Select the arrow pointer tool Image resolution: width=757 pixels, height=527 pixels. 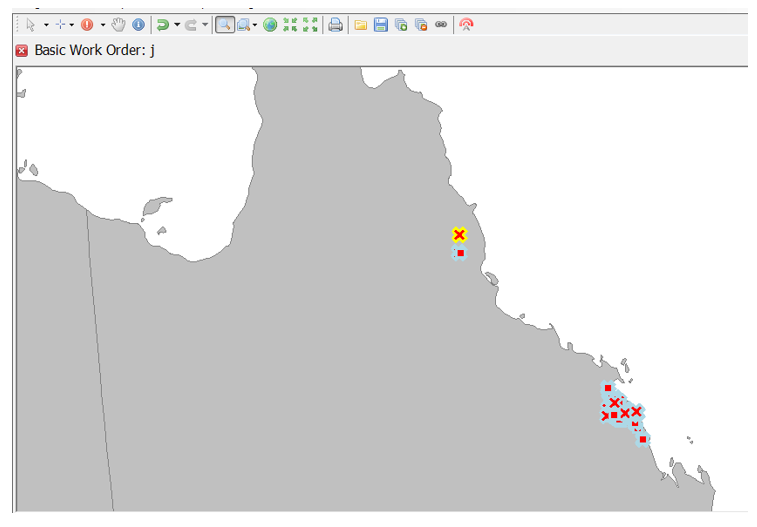(x=31, y=25)
